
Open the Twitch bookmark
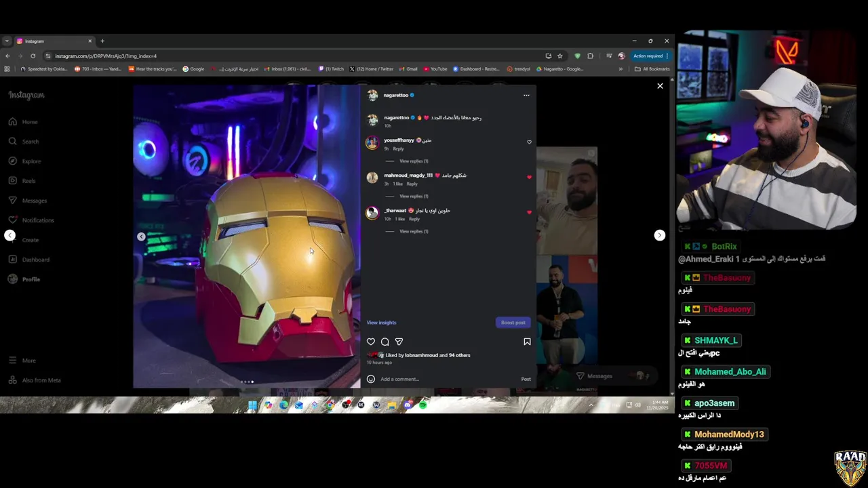[332, 69]
